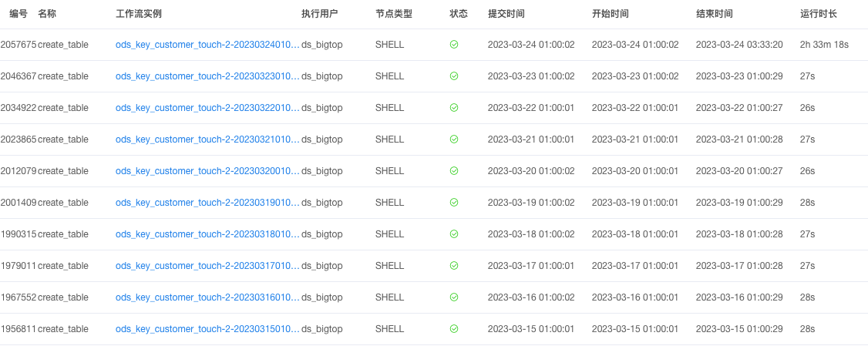Viewport: 868px width, 346px height.
Task: Click end time 2023-03-16 01:00:29
Action: click(739, 297)
